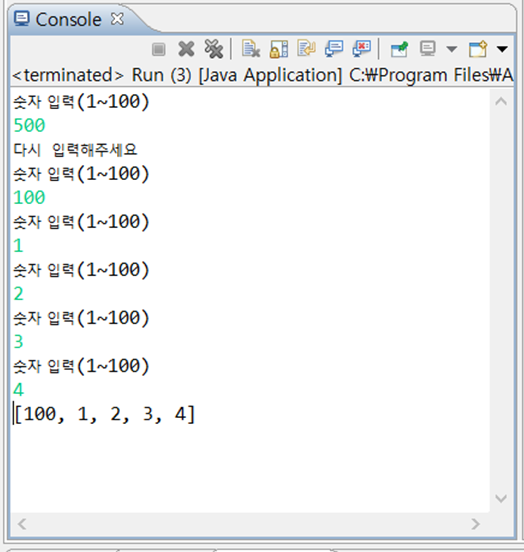Click the green input value 3
The height and width of the screenshot is (552, 524).
pyautogui.click(x=18, y=341)
